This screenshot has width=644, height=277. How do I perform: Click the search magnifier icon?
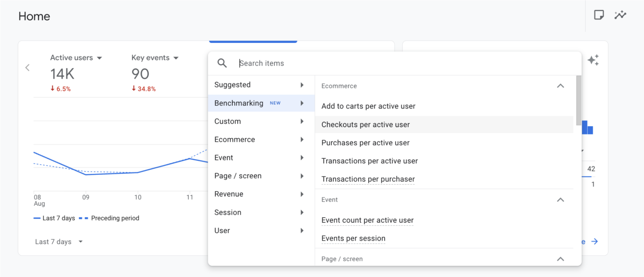pyautogui.click(x=222, y=63)
